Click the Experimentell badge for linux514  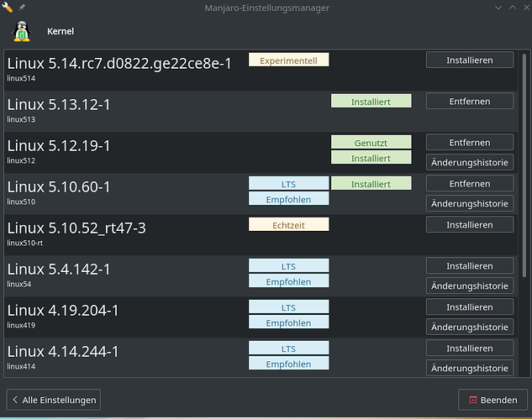[x=289, y=60]
